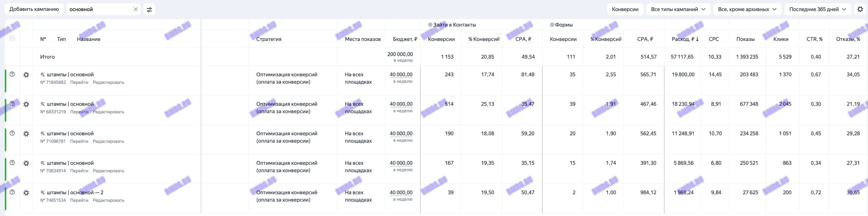The height and width of the screenshot is (216, 868).
Task: Clear the search field using the X icon
Action: 135,9
